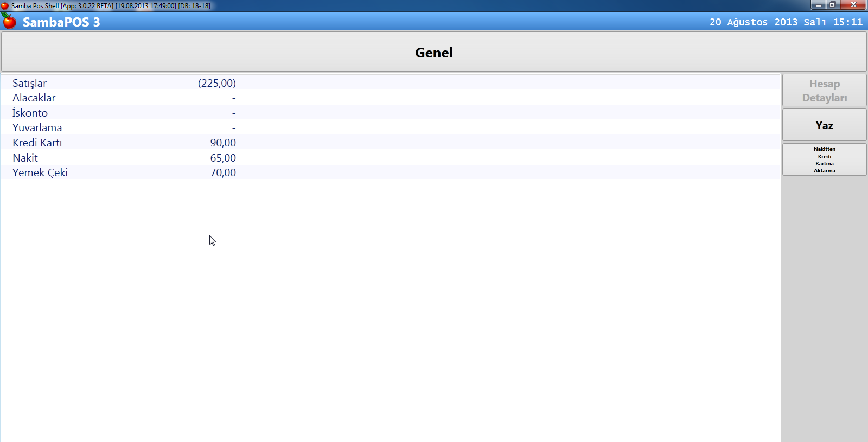Click the Genel header bar
The width and height of the screenshot is (868, 442).
(433, 52)
